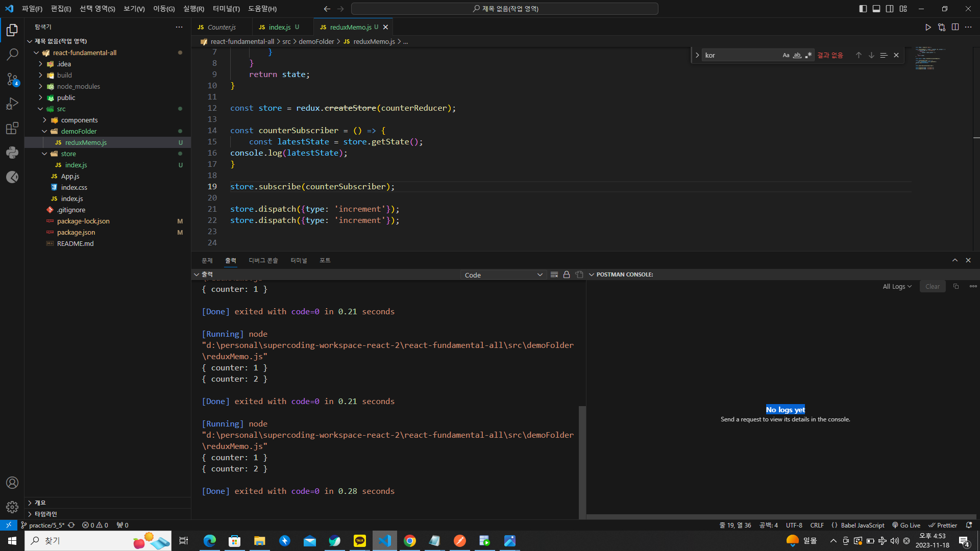Viewport: 980px width, 551px height.
Task: Clear the output panel contents
Action: click(x=554, y=275)
